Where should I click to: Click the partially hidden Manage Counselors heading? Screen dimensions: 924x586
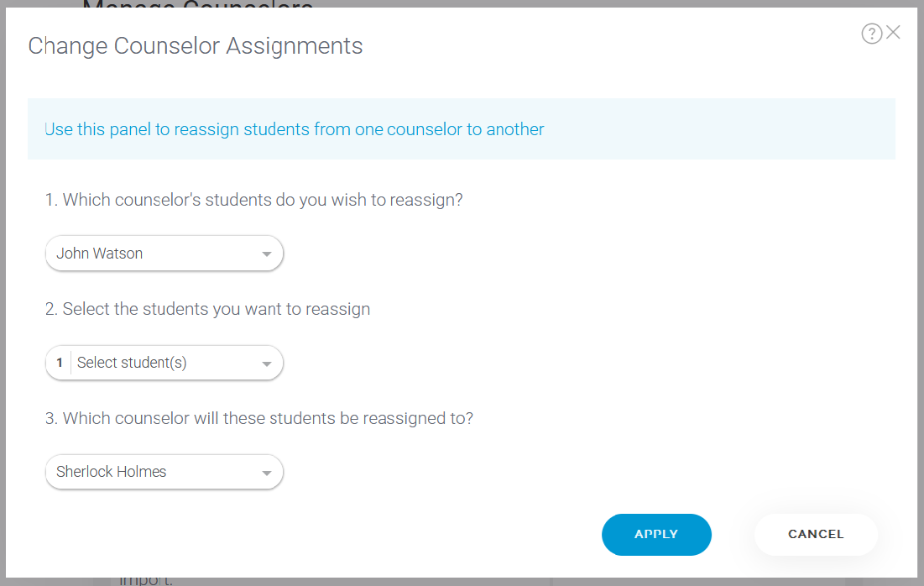[x=198, y=3]
